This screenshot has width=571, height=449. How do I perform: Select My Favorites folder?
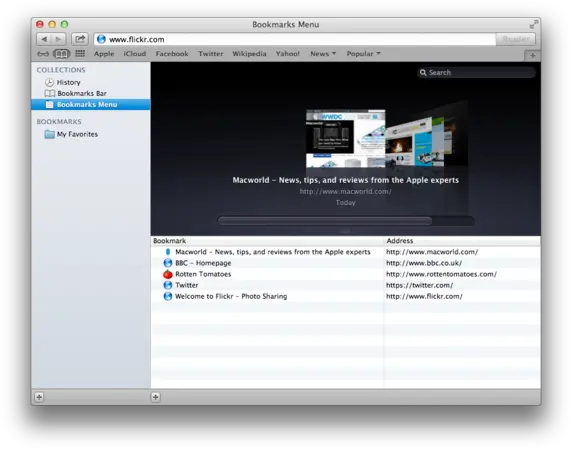[77, 134]
